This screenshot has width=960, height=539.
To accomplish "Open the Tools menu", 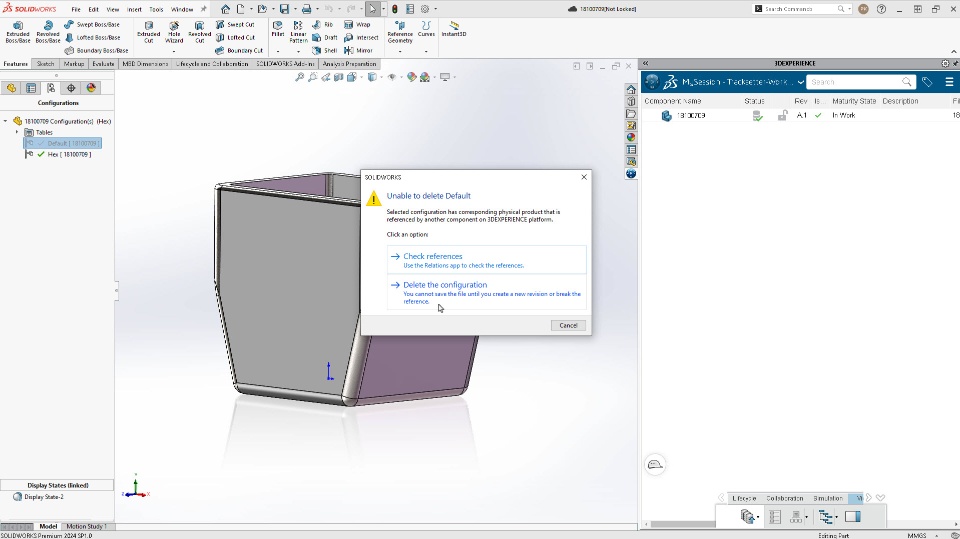I will [x=156, y=9].
